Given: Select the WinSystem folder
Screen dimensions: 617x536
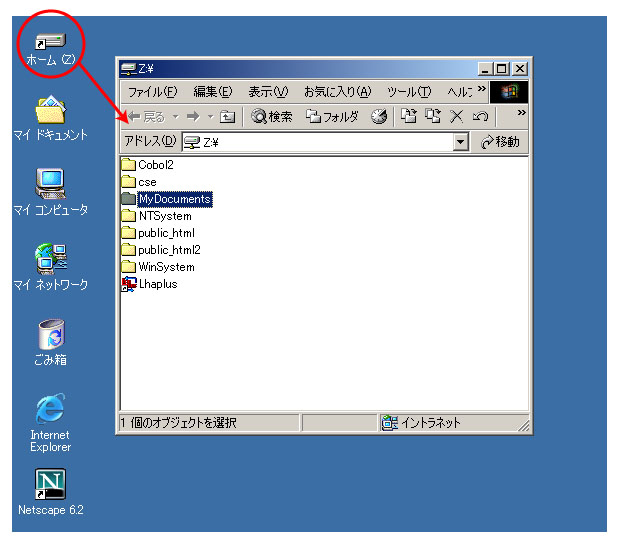Looking at the screenshot, I should pos(158,267).
